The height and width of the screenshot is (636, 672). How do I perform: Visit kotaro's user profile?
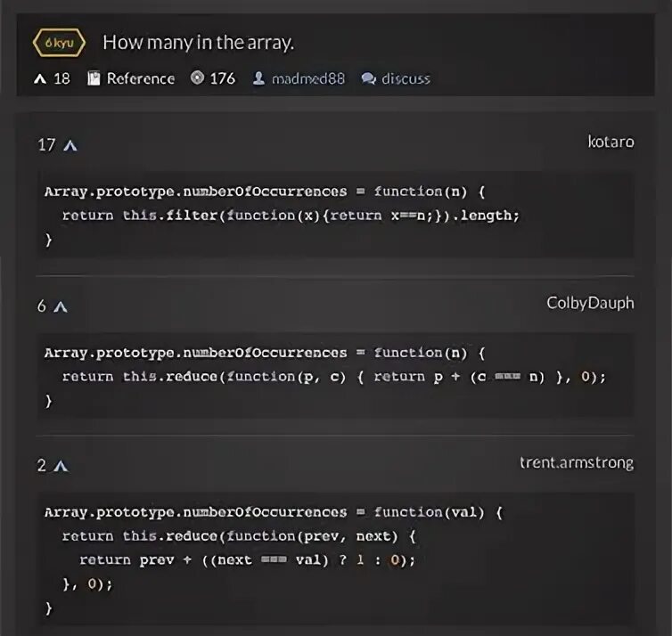pos(611,142)
